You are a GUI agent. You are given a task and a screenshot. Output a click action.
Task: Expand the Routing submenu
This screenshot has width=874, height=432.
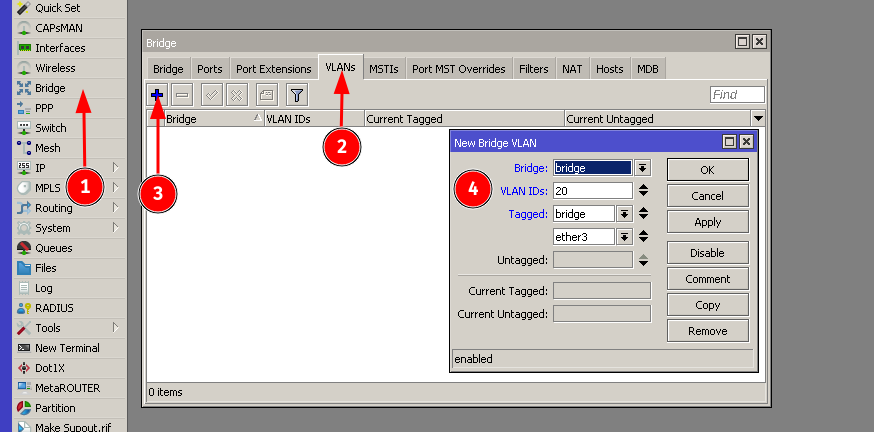click(54, 208)
